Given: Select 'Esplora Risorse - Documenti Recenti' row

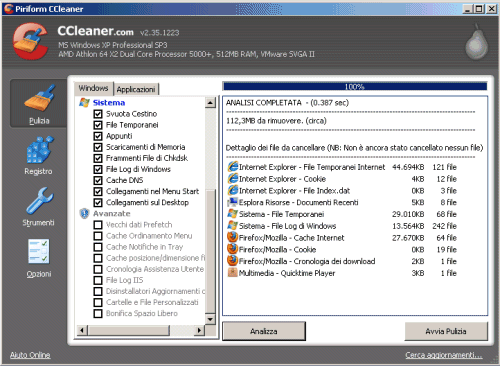Looking at the screenshot, I should (x=342, y=202).
